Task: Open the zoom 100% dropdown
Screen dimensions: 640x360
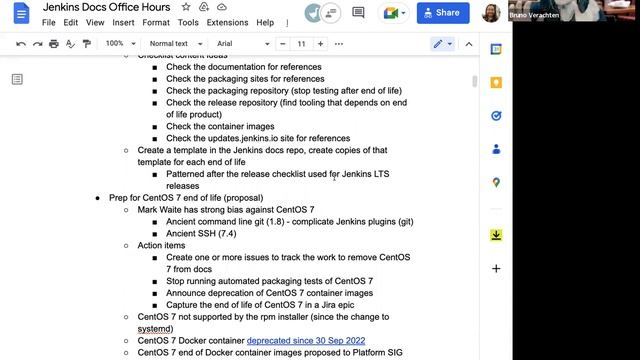Action: coord(120,43)
